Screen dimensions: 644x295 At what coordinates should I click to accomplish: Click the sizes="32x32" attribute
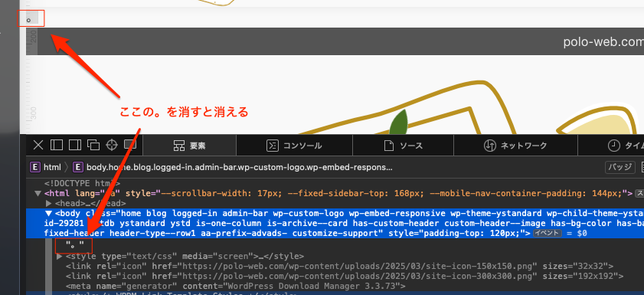(x=575, y=266)
